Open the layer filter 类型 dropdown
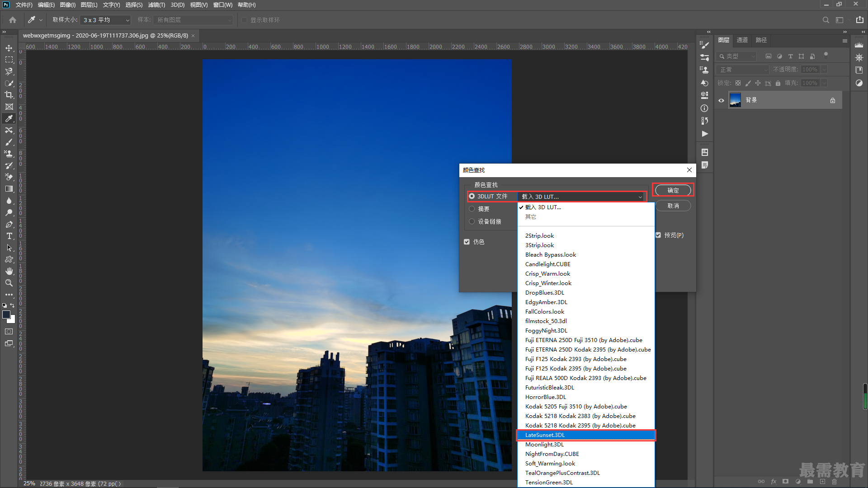Screen dimensions: 868x488 coord(737,56)
